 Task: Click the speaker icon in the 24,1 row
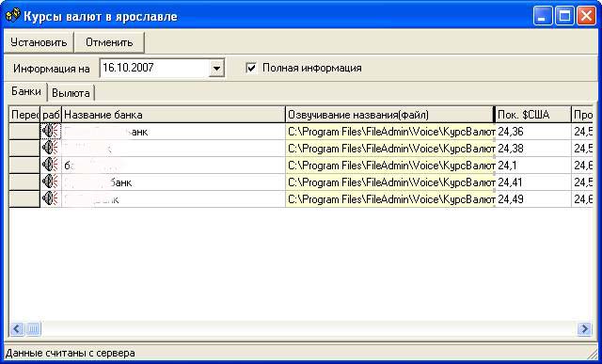coord(50,166)
